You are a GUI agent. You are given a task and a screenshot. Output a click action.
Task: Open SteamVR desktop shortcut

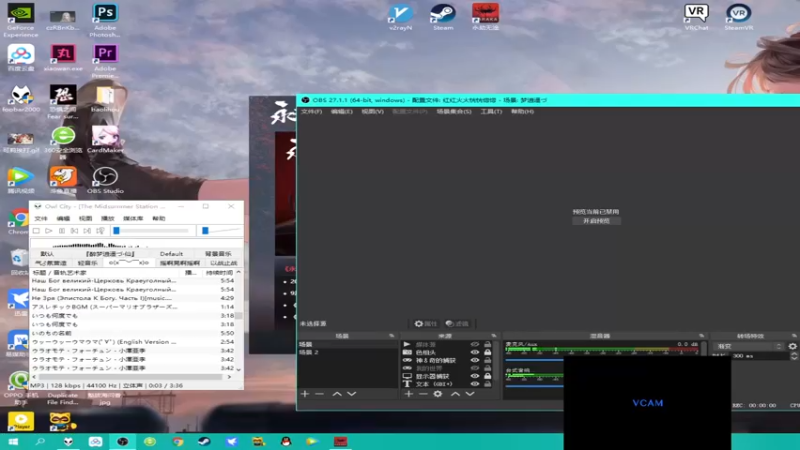[x=739, y=17]
